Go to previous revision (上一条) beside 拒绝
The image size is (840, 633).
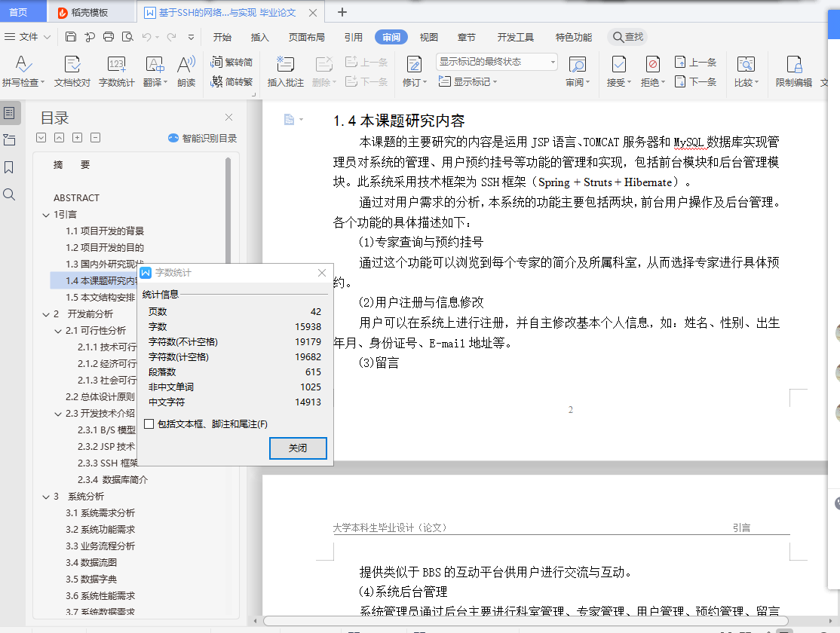pos(695,62)
